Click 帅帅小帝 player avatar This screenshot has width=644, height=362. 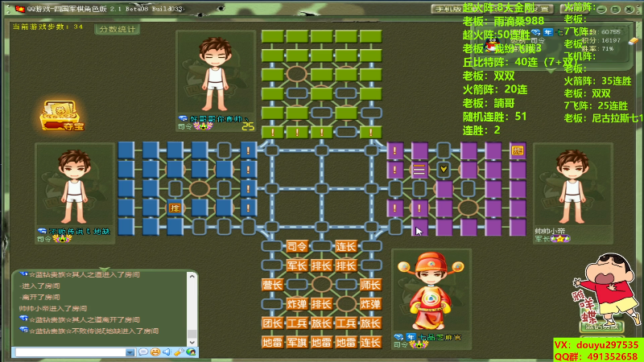tap(572, 186)
